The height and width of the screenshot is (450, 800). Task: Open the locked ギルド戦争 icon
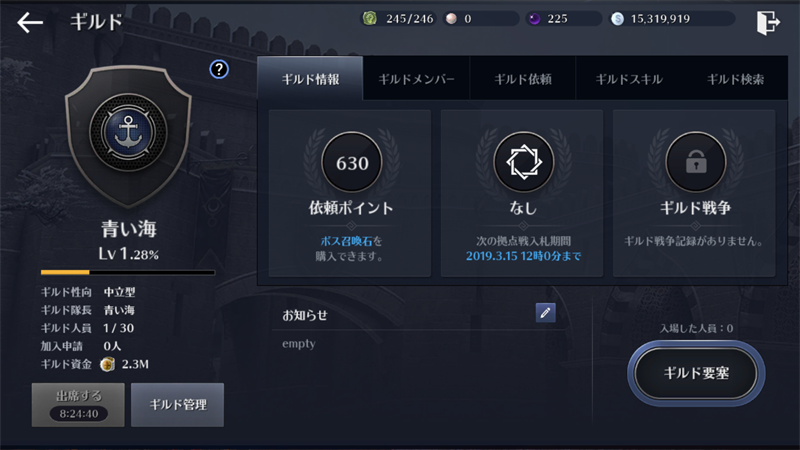[695, 162]
